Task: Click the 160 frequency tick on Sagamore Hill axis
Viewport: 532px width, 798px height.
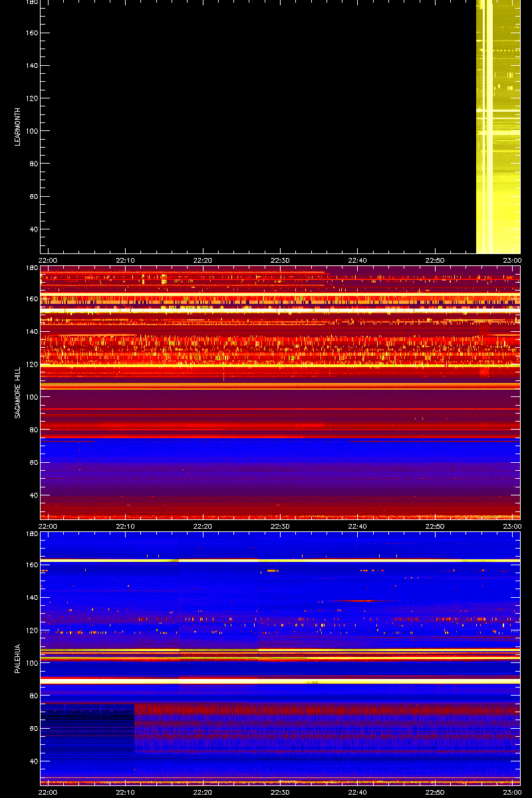Action: (x=32, y=299)
